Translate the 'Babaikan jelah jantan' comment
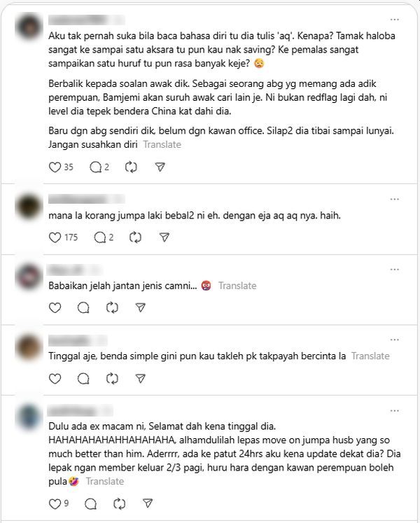 click(x=237, y=286)
